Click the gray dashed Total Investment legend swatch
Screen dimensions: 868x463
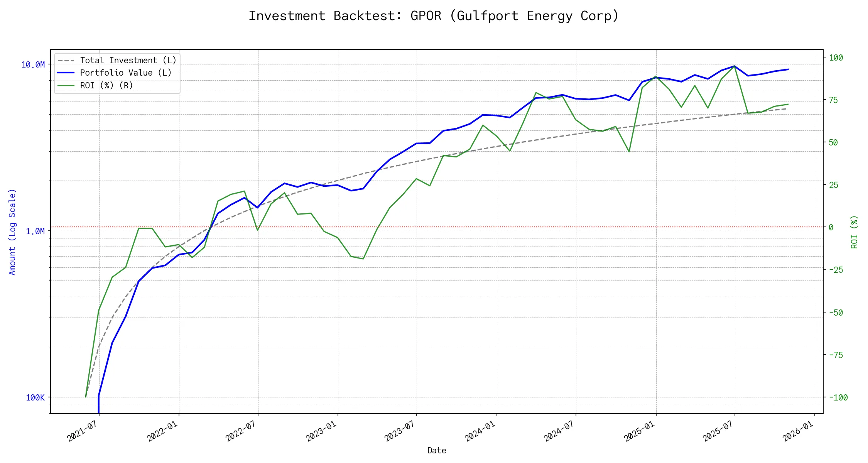(66, 61)
